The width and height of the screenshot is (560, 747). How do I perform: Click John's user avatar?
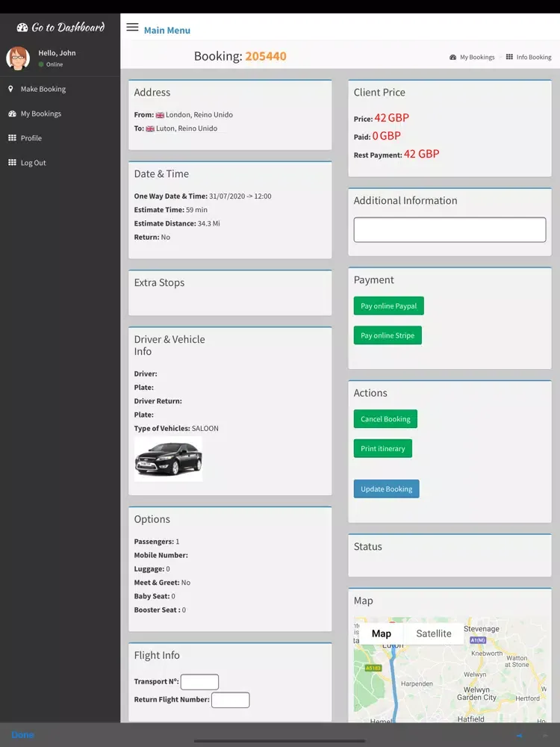18,58
